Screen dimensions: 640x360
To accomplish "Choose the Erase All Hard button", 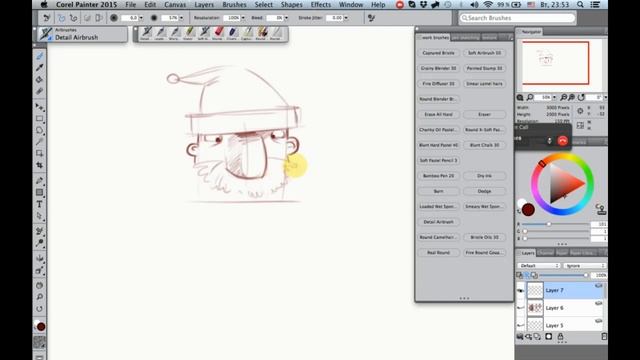I will click(x=439, y=114).
